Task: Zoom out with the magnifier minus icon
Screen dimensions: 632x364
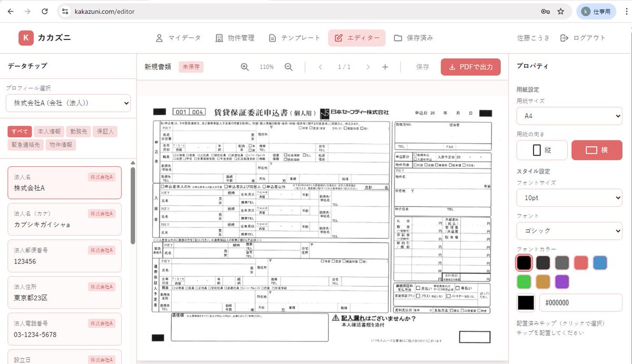Action: tap(289, 67)
